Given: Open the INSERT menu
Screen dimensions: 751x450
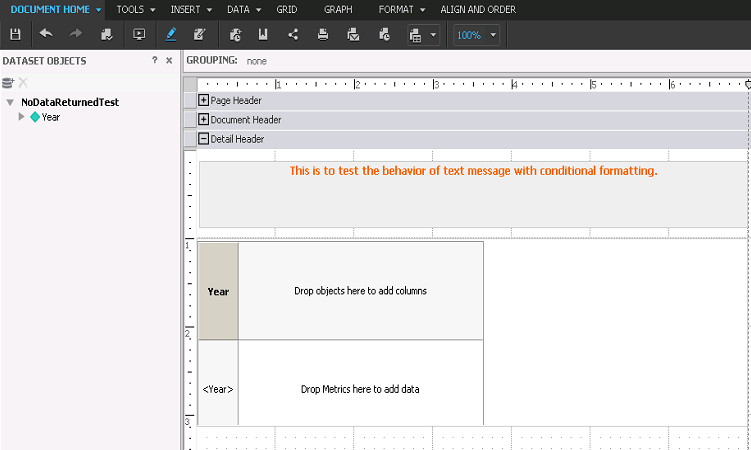Looking at the screenshot, I should click(x=191, y=10).
